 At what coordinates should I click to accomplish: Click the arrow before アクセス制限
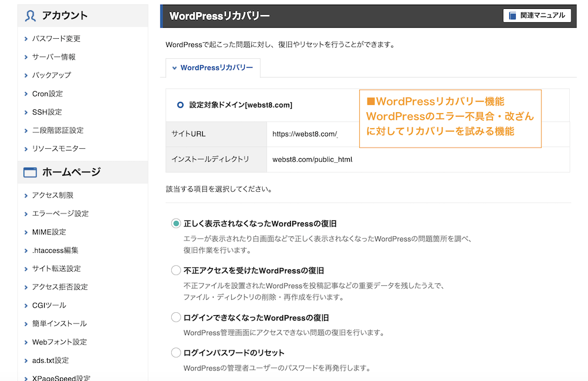pos(26,195)
